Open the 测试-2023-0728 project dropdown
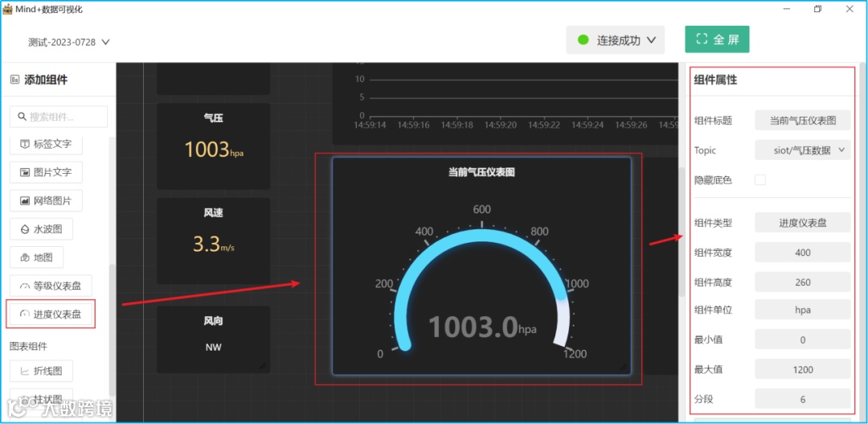Image resolution: width=868 pixels, height=424 pixels. pyautogui.click(x=69, y=42)
